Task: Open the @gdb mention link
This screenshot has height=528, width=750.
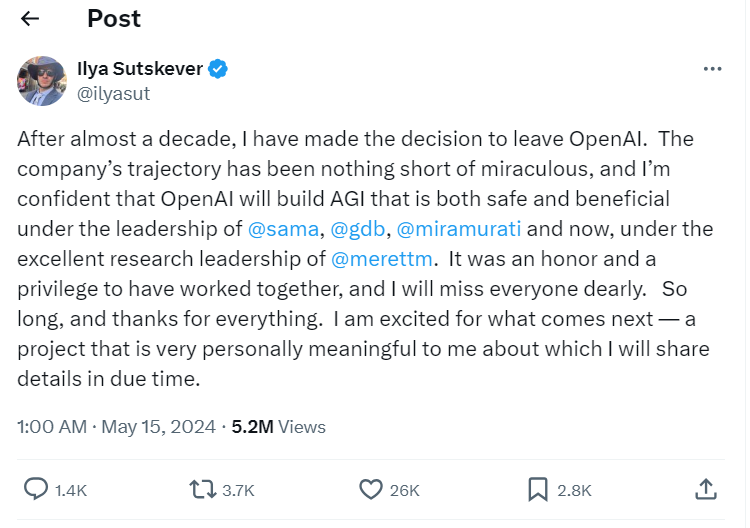Action: (x=358, y=228)
